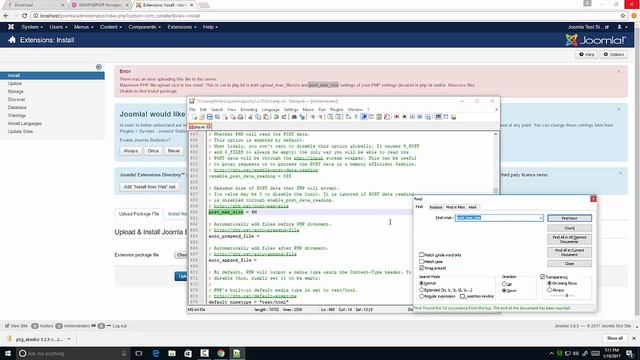Screen dimensions: 640x360
Task: Click Show all downloads button
Action: pos(615,338)
